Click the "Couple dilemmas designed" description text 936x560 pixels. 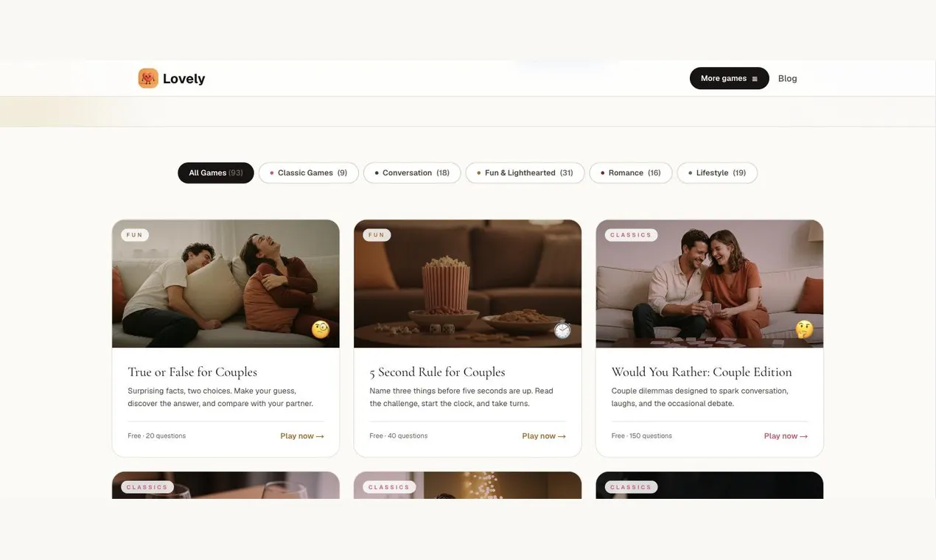click(x=699, y=397)
